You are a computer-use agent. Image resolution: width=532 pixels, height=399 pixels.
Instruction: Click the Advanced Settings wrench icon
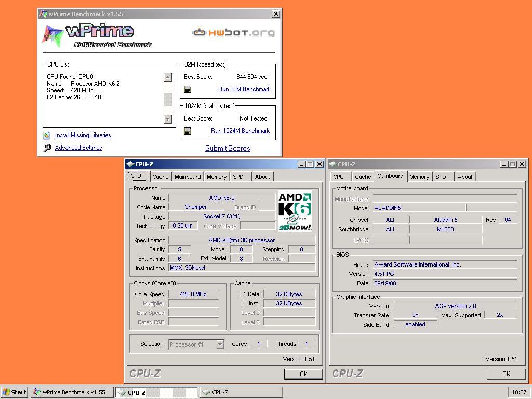pyautogui.click(x=47, y=148)
